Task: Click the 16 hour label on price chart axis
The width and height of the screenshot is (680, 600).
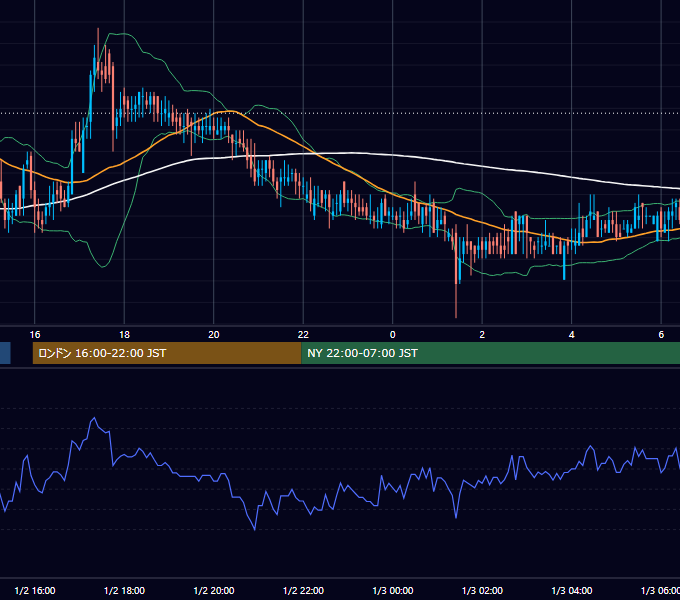Action: pyautogui.click(x=35, y=335)
